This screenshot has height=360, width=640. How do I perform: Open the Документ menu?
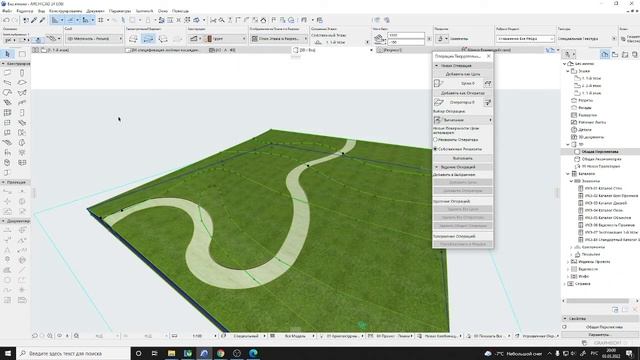coord(96,11)
